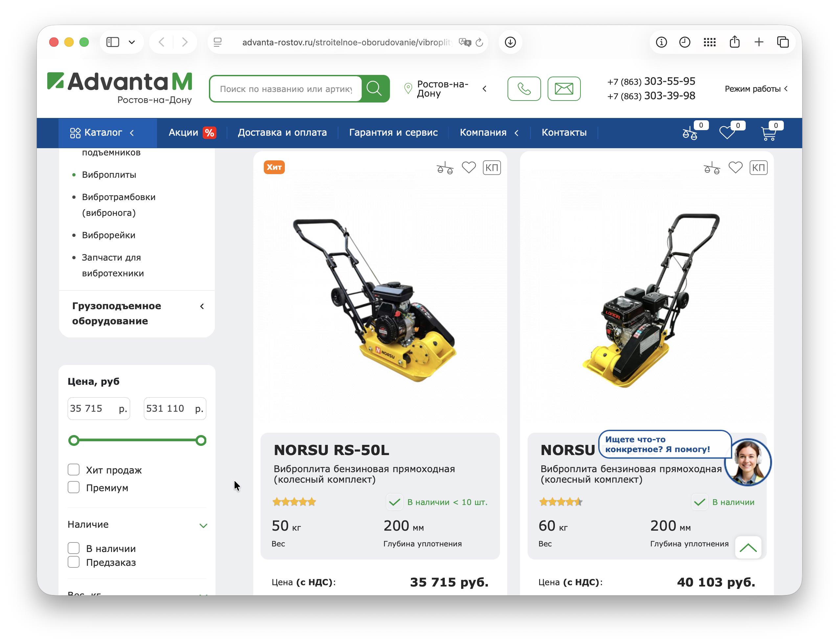839x644 pixels.
Task: Open a new Safari tab
Action: click(759, 42)
